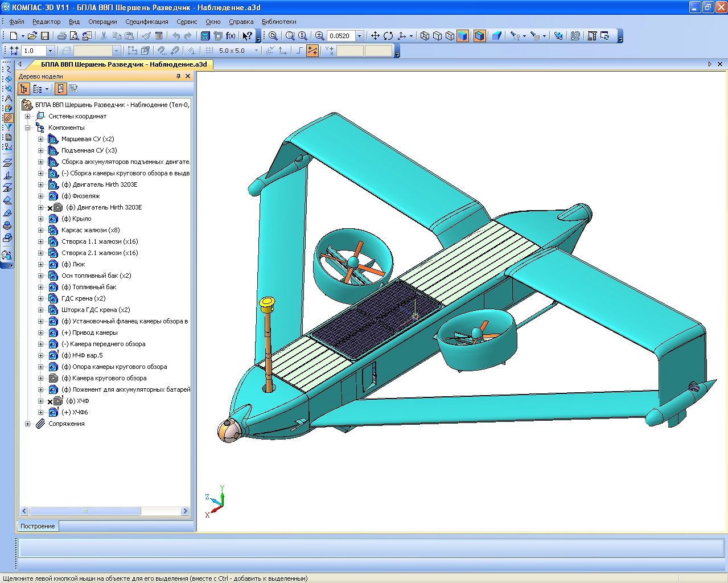Click the Построение tab at panel bottom

coord(38,526)
